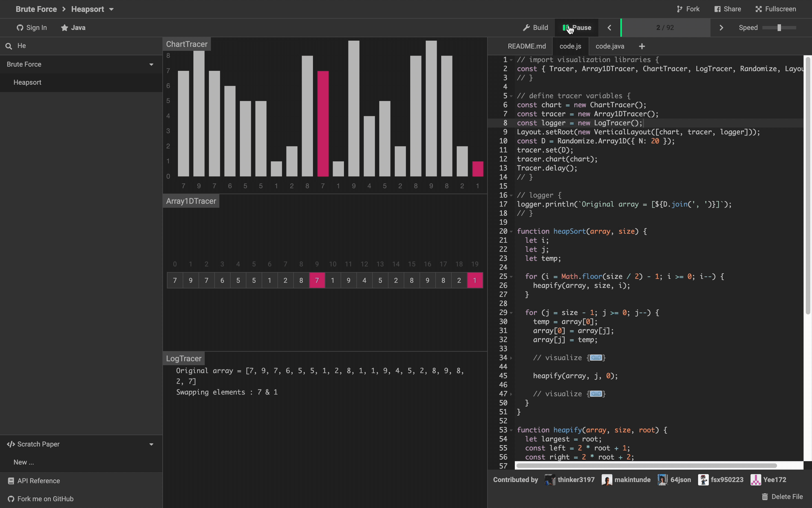Click the GitHub Sign In icon
The height and width of the screenshot is (508, 812).
(x=20, y=28)
